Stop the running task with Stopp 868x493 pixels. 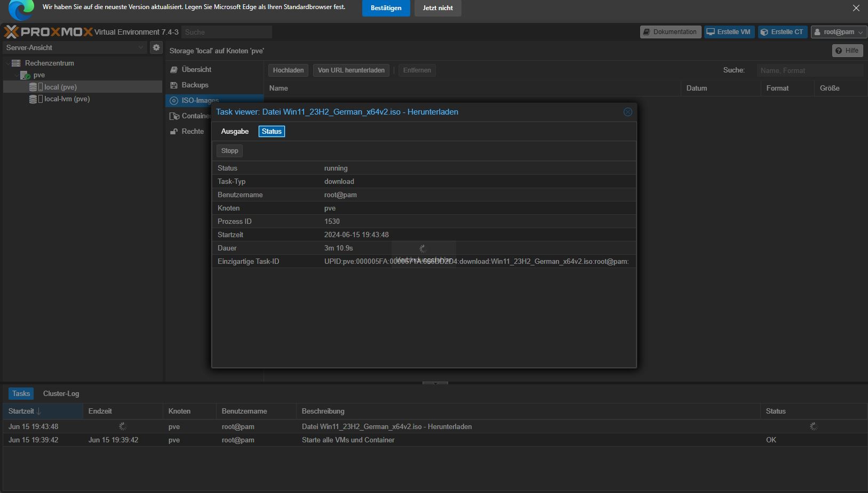(229, 151)
